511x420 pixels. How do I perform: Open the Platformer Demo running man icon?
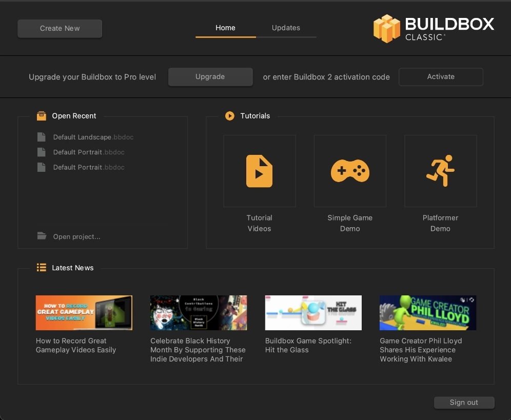[440, 171]
